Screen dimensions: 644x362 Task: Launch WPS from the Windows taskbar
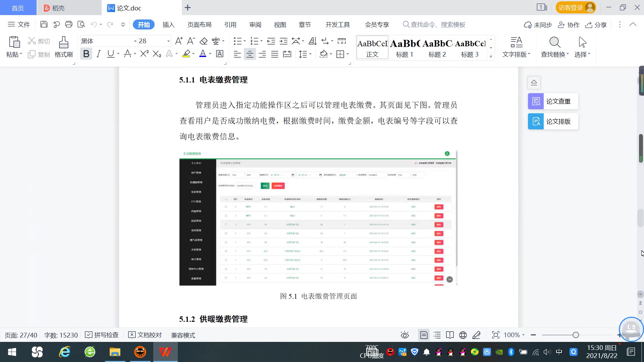point(165,352)
